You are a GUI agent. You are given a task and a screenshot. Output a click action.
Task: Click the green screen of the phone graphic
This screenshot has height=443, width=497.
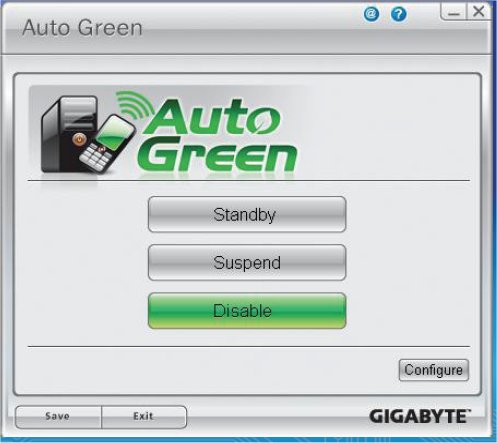coord(114,133)
